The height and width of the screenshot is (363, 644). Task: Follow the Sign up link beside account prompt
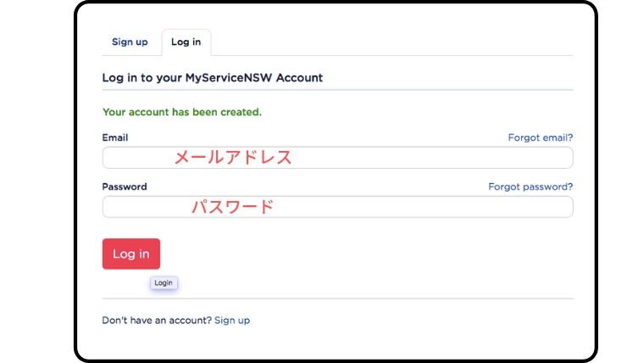point(232,321)
